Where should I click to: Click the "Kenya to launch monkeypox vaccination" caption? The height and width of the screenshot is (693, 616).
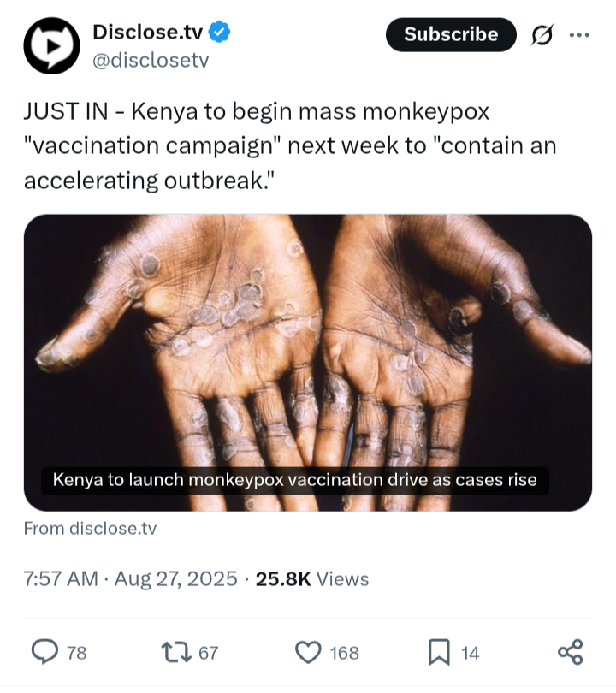[x=295, y=479]
